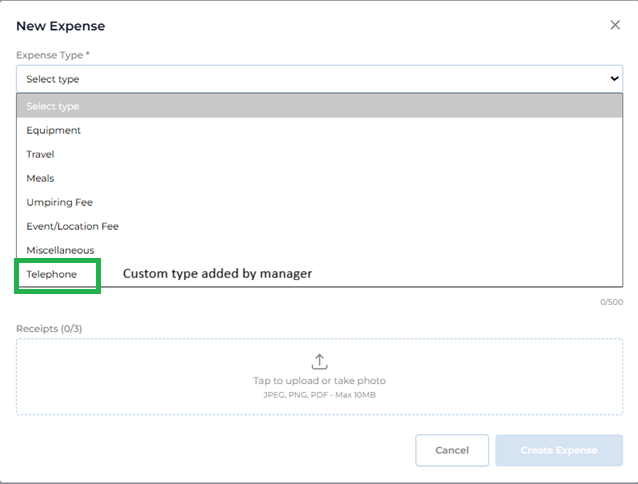The width and height of the screenshot is (638, 484).
Task: Select Travel expense type
Action: click(319, 154)
